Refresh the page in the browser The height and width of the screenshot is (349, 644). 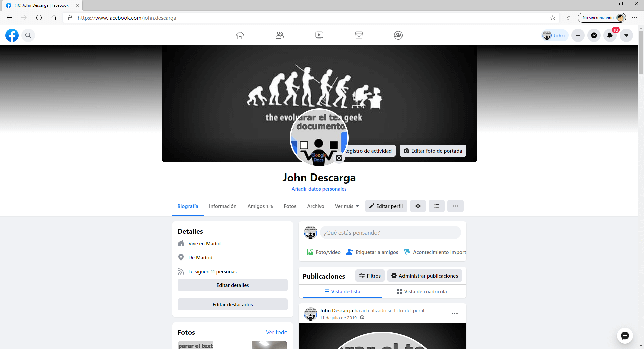39,18
